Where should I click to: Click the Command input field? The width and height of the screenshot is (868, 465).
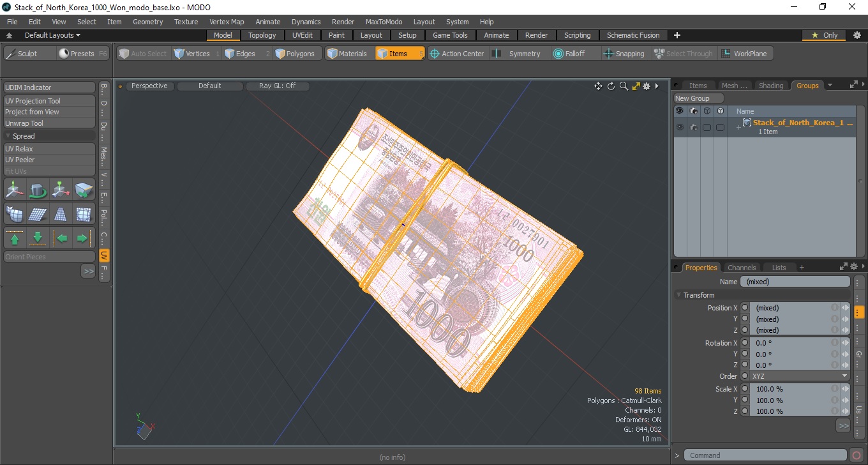[x=767, y=455]
